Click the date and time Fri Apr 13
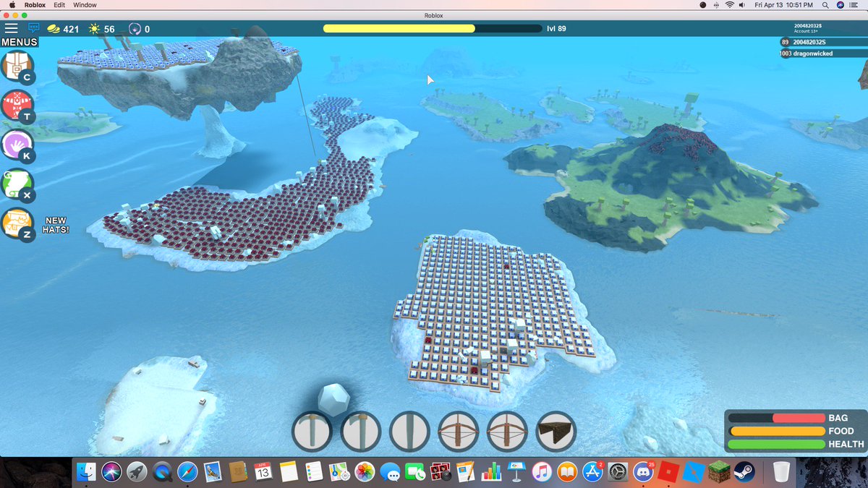868x488 pixels. coord(784,5)
